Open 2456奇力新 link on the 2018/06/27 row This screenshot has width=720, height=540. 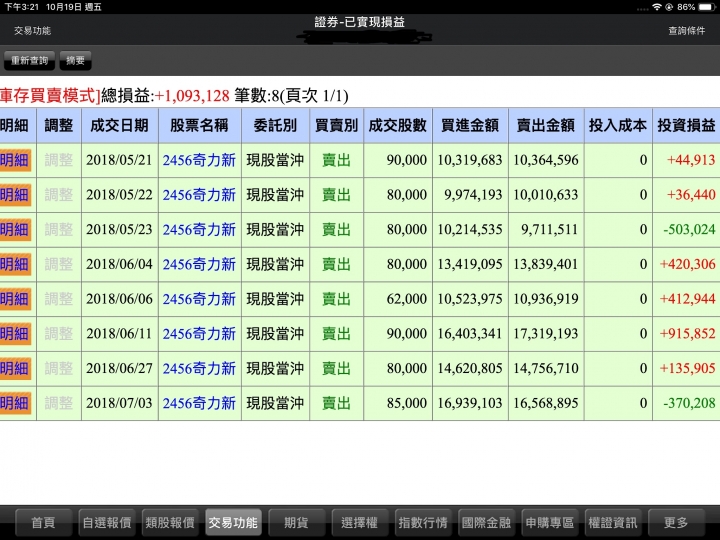coord(199,368)
